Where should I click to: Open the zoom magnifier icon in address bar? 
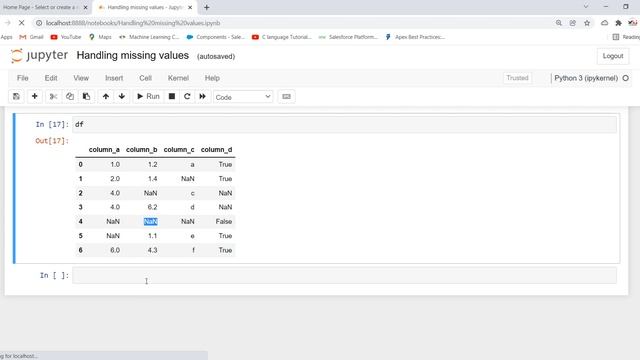[558, 23]
